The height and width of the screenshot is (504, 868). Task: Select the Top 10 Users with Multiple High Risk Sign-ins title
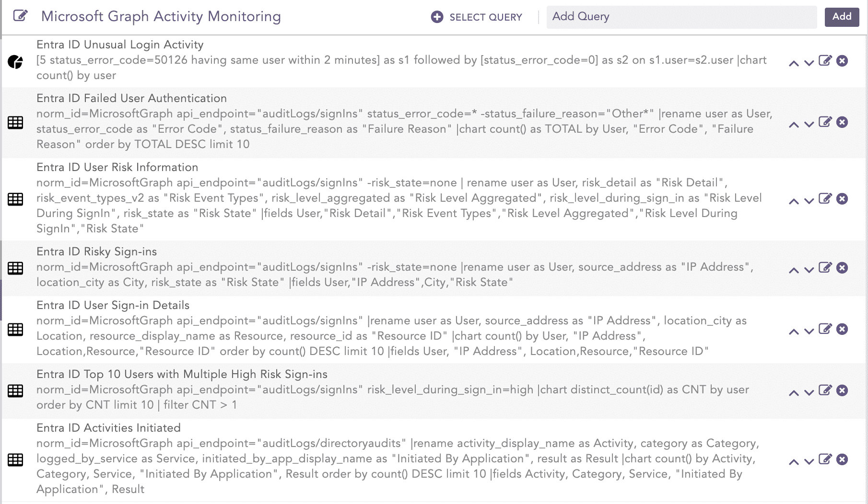pyautogui.click(x=182, y=374)
